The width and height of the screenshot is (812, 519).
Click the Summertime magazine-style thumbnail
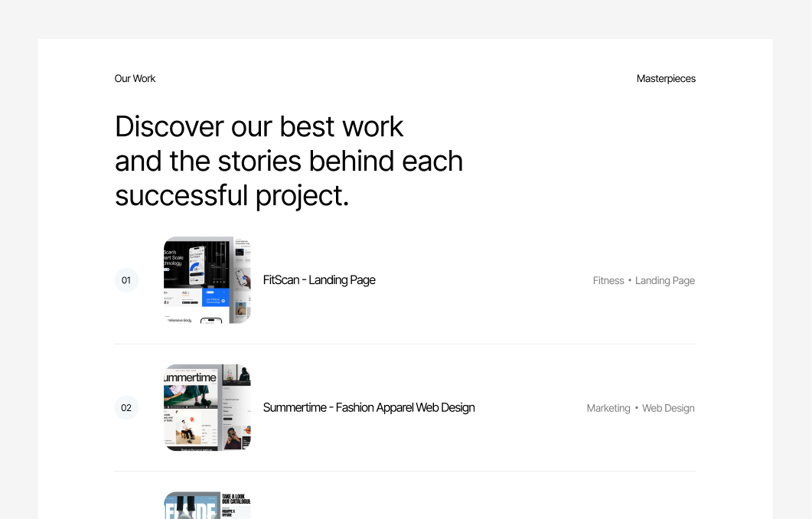point(207,408)
